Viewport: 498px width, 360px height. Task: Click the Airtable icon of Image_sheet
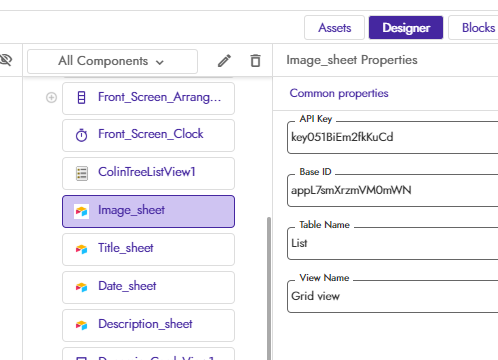[x=82, y=211]
